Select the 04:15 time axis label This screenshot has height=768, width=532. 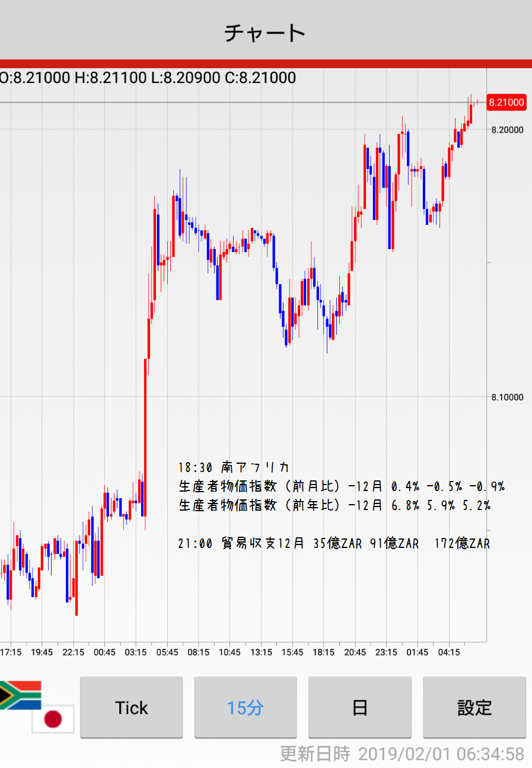(448, 652)
